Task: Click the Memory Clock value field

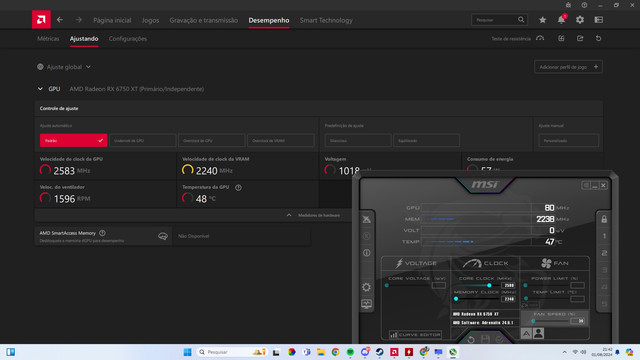Action: [x=508, y=299]
